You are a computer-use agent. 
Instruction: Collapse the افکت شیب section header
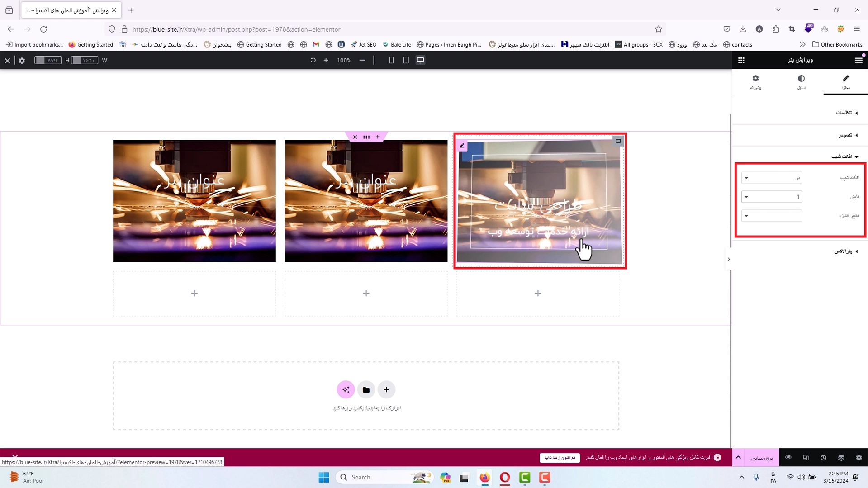pyautogui.click(x=800, y=156)
